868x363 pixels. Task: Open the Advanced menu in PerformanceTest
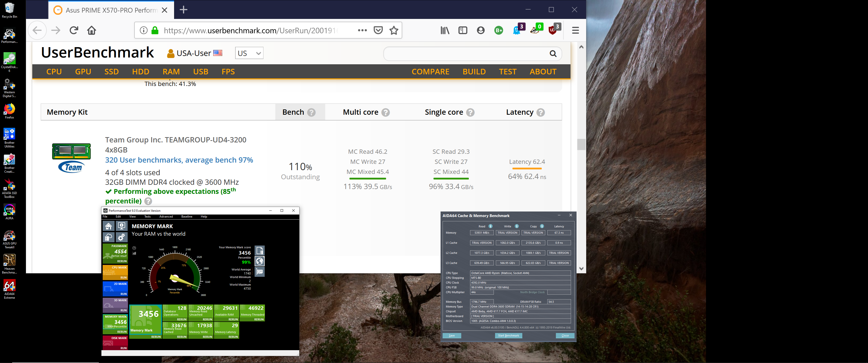click(x=166, y=217)
